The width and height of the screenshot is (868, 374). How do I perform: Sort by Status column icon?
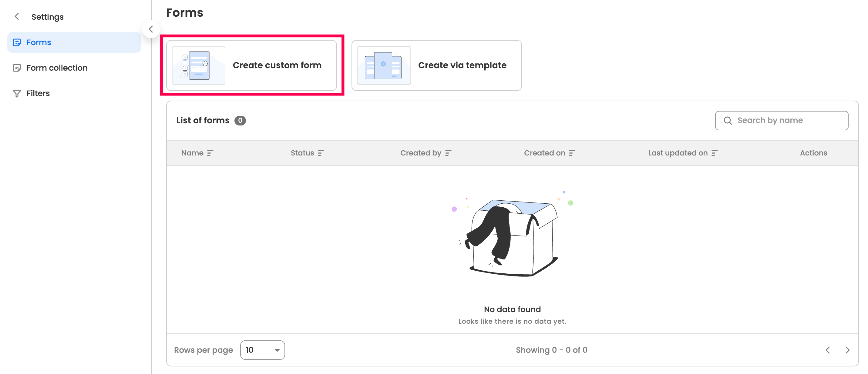click(321, 153)
